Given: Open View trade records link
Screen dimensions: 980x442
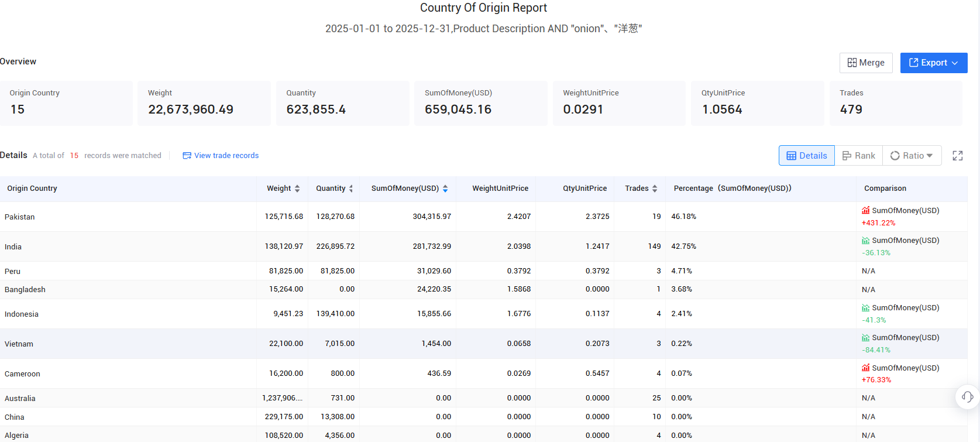Looking at the screenshot, I should click(221, 155).
